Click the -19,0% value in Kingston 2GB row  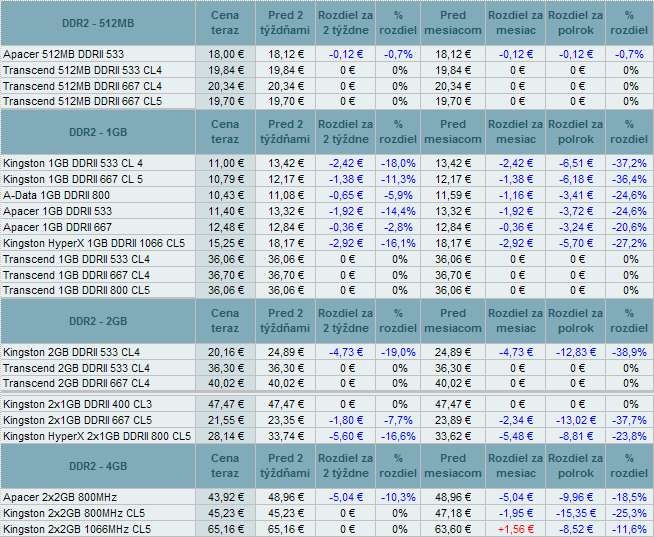398,352
